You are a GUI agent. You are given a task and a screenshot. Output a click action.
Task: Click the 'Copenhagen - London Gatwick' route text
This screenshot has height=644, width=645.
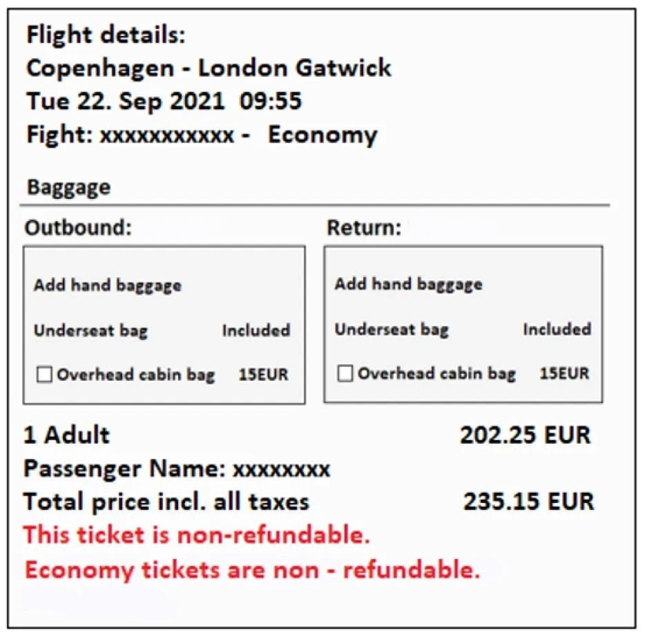(209, 68)
